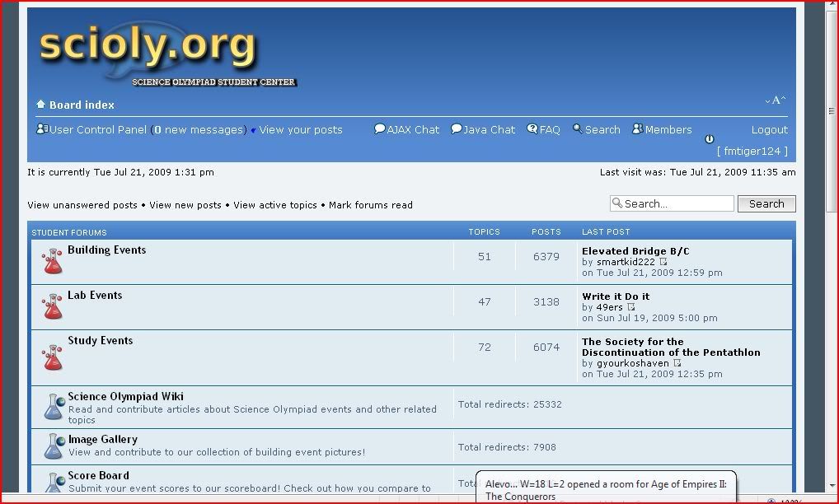
Task: Open View unanswered posts
Action: click(x=82, y=205)
